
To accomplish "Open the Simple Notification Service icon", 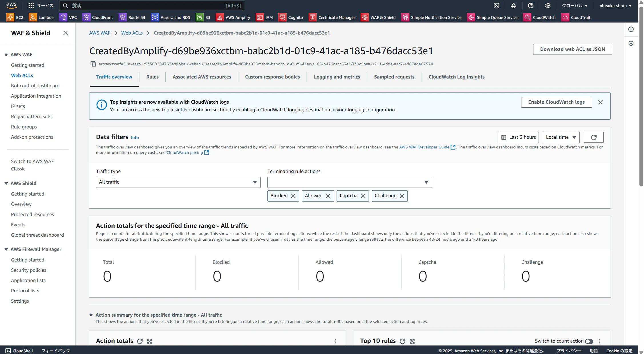I will coord(405,17).
